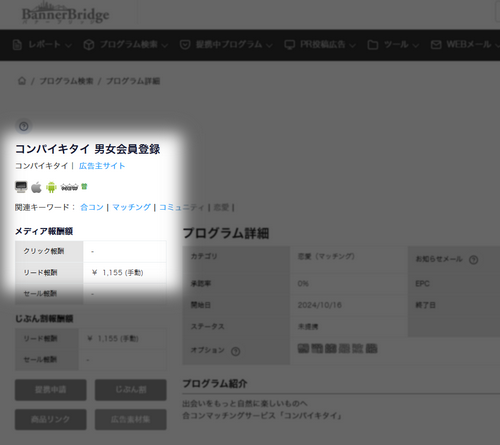Open the WEBメール menu label
The width and height of the screenshot is (500, 445).
(x=469, y=44)
